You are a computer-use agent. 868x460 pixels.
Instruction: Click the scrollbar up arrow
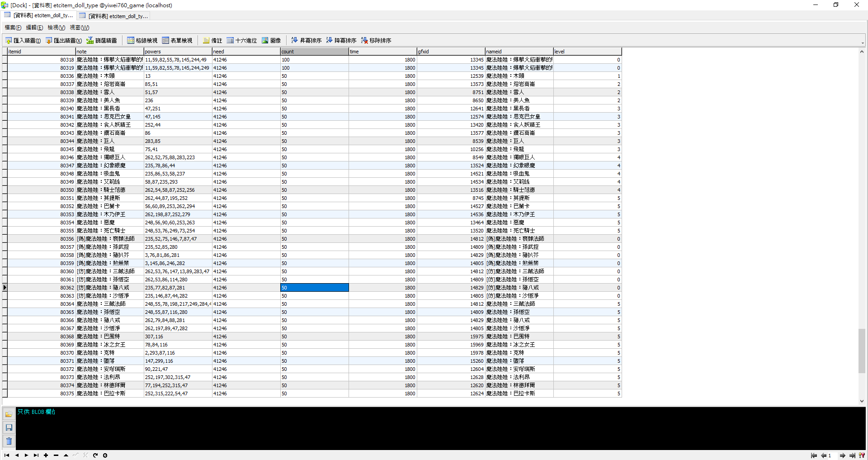point(862,52)
